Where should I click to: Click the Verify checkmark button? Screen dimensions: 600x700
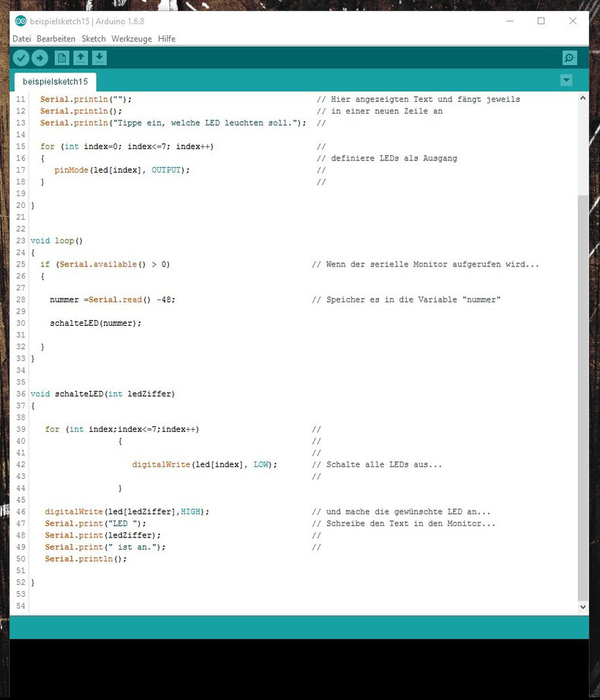(20, 58)
